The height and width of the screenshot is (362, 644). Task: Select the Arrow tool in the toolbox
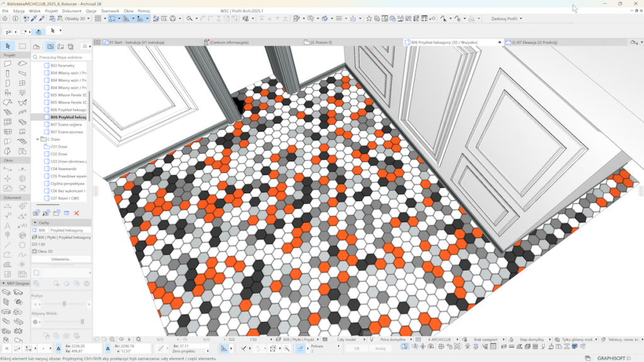pos(8,46)
